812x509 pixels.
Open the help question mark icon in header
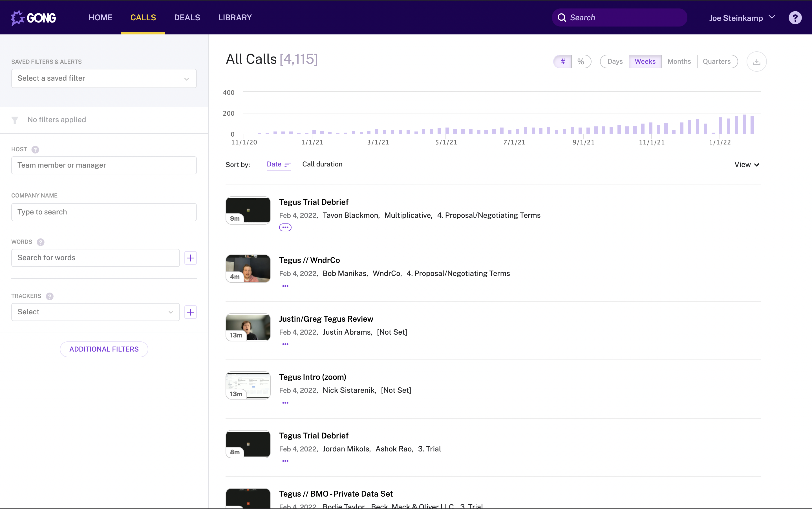pyautogui.click(x=795, y=18)
